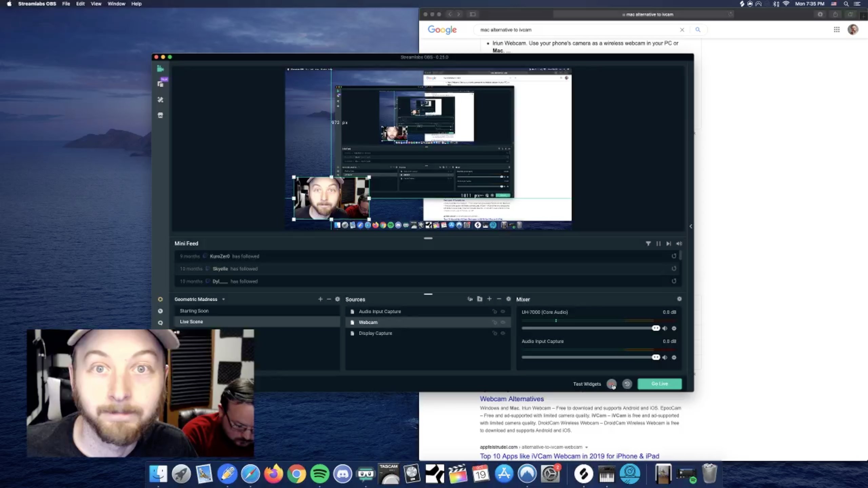868x488 pixels.
Task: Select the Starting Soon scene
Action: [x=257, y=311]
